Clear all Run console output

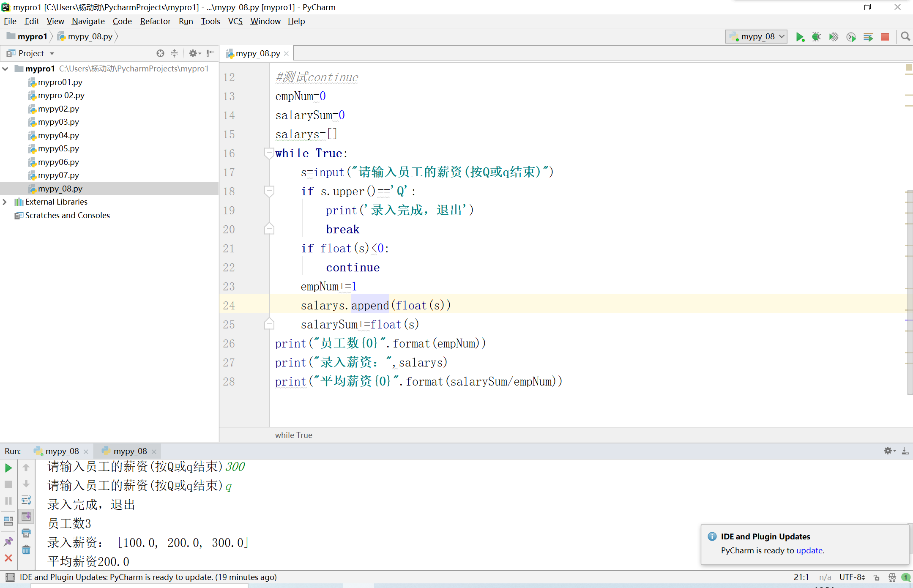click(x=26, y=550)
